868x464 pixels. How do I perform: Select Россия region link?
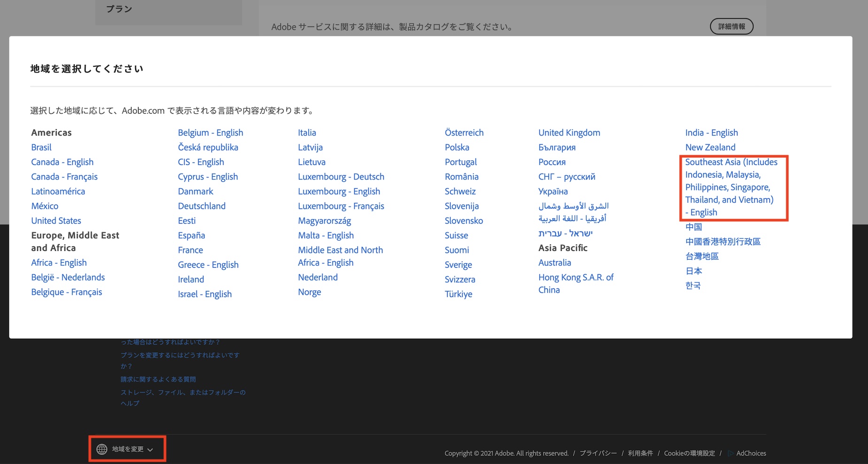552,162
